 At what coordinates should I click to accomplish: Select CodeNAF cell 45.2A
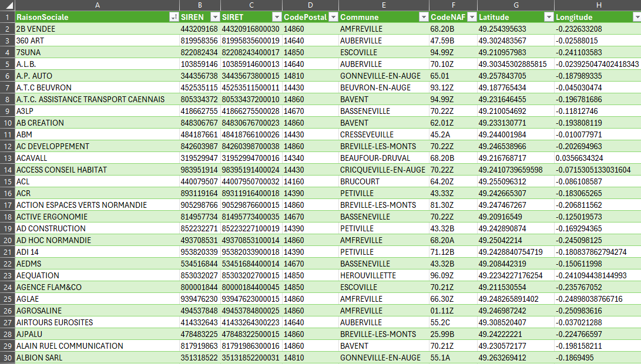(454, 134)
